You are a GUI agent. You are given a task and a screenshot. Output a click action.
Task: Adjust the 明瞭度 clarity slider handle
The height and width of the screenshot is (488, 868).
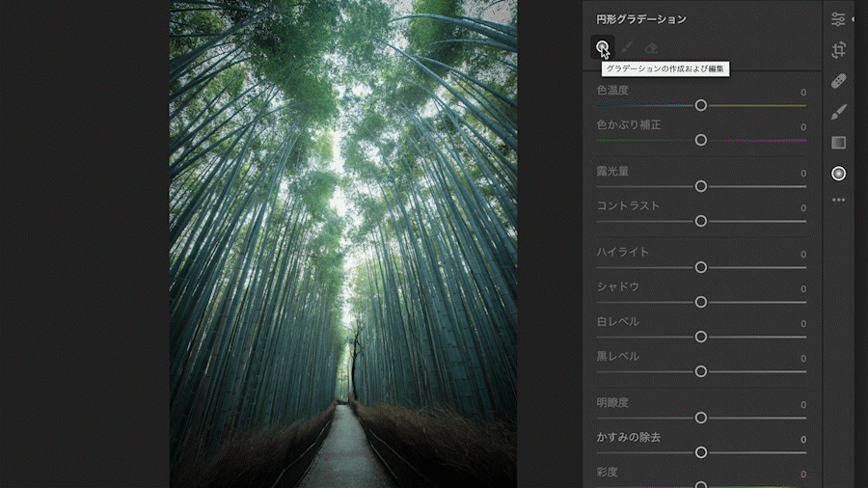(x=701, y=418)
